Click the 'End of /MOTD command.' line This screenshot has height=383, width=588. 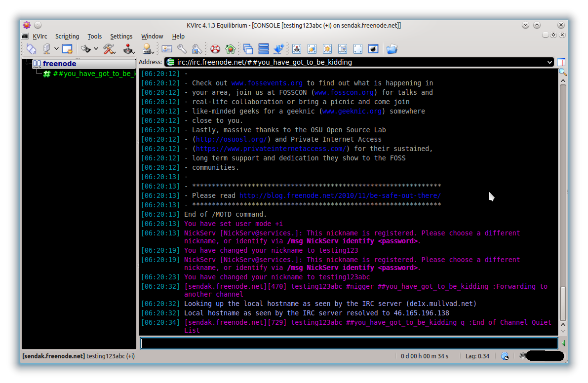[225, 214]
